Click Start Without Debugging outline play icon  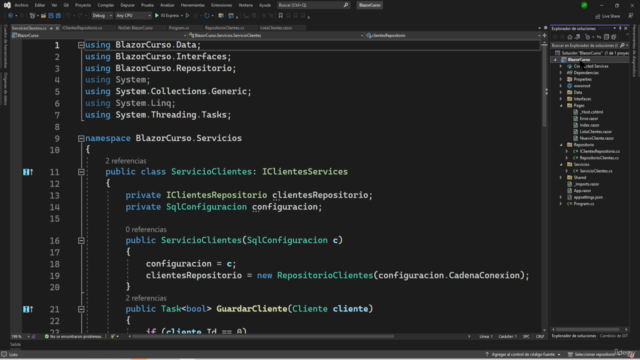[x=187, y=16]
